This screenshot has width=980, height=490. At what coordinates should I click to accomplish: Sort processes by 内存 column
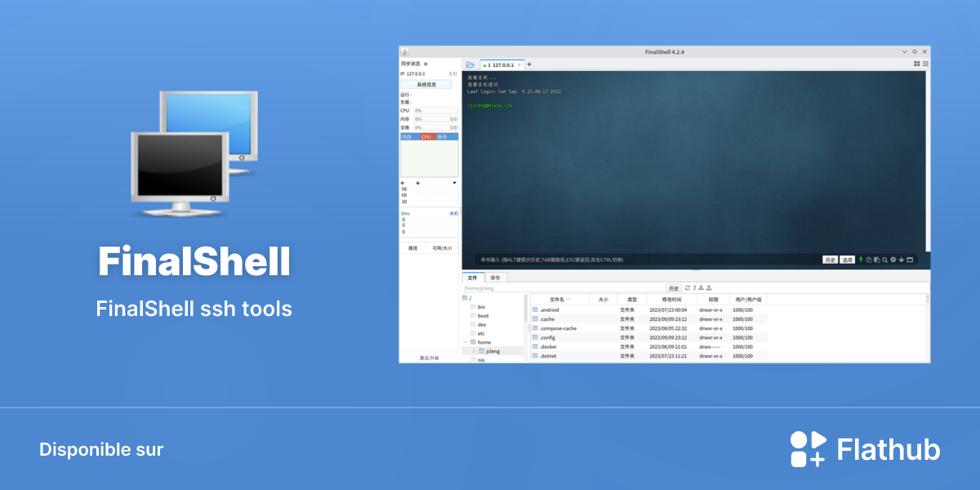(x=410, y=136)
